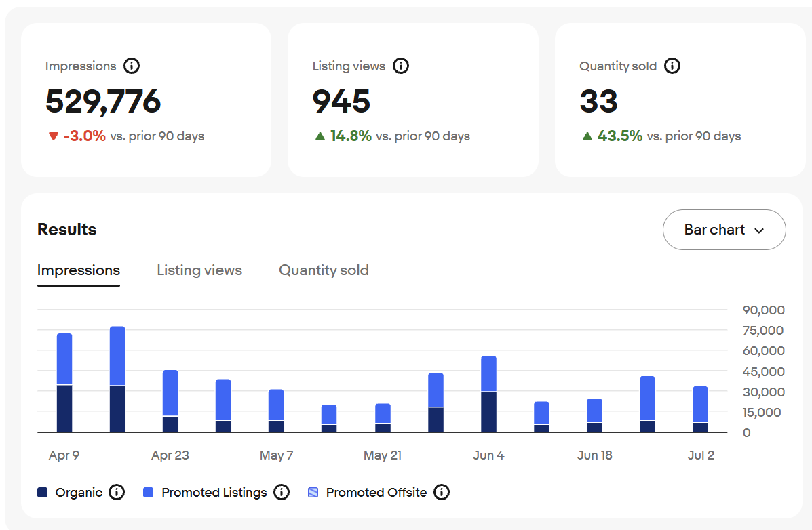Click the Jun 4 bar in chart
812x530 pixels.
click(x=488, y=394)
